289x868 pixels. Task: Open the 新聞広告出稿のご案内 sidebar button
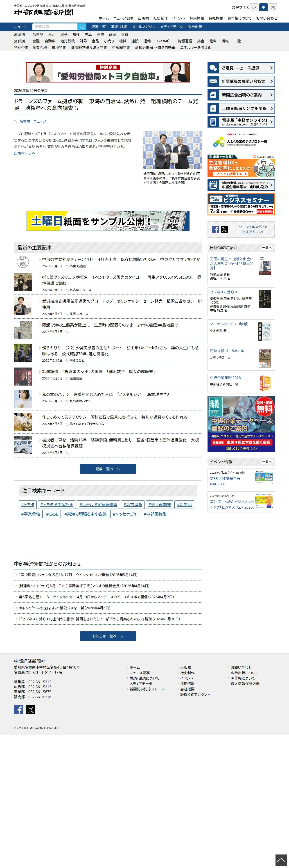tap(241, 95)
